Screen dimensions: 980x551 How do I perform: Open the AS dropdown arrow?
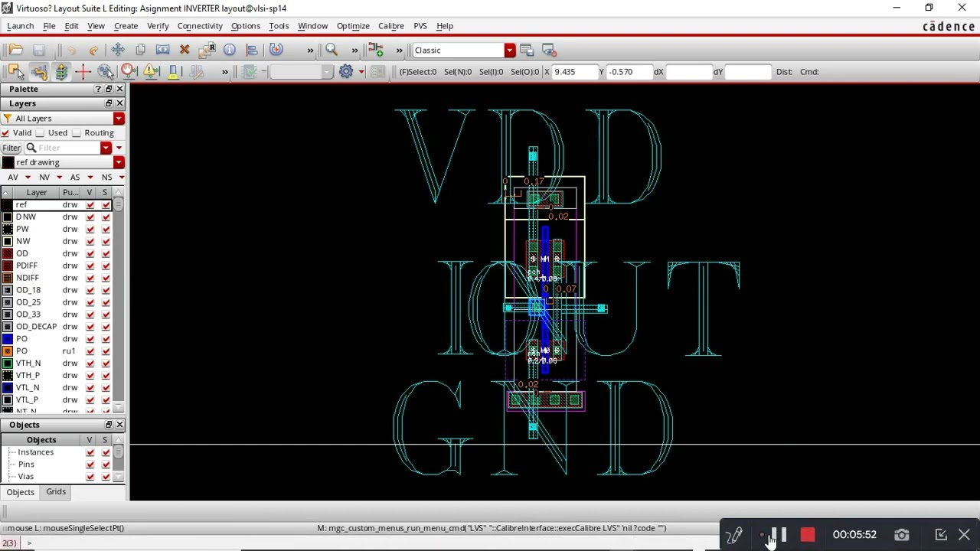click(x=90, y=178)
